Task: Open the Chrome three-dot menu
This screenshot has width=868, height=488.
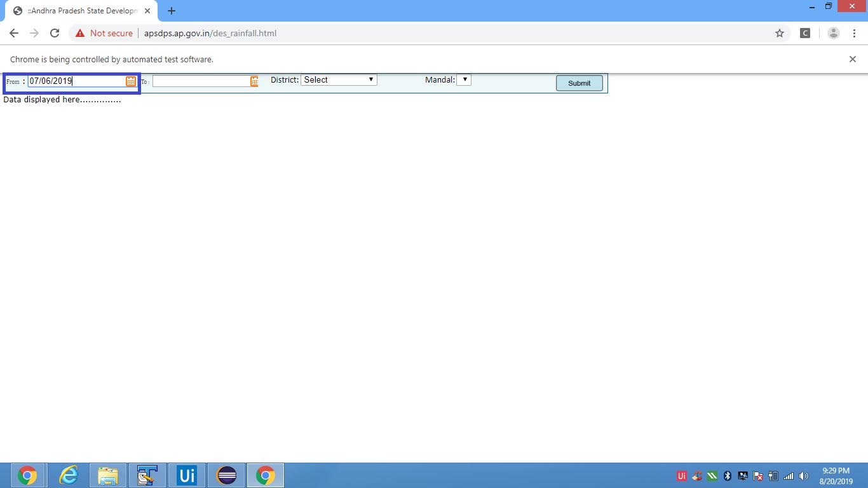Action: 854,33
